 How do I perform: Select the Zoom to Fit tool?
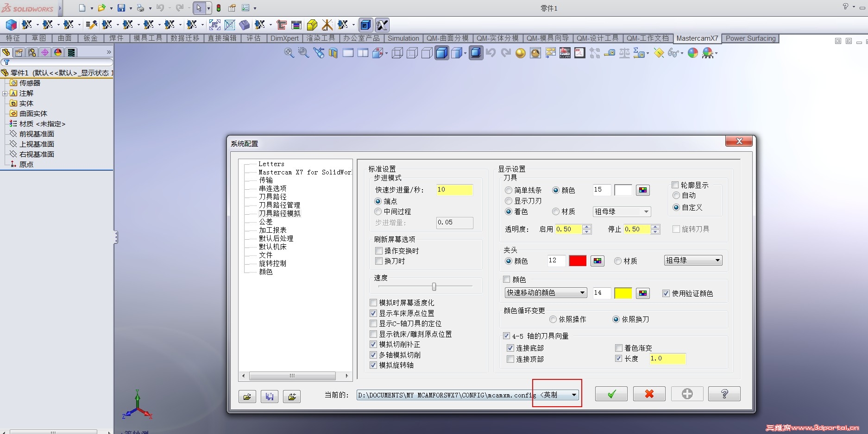(x=289, y=53)
